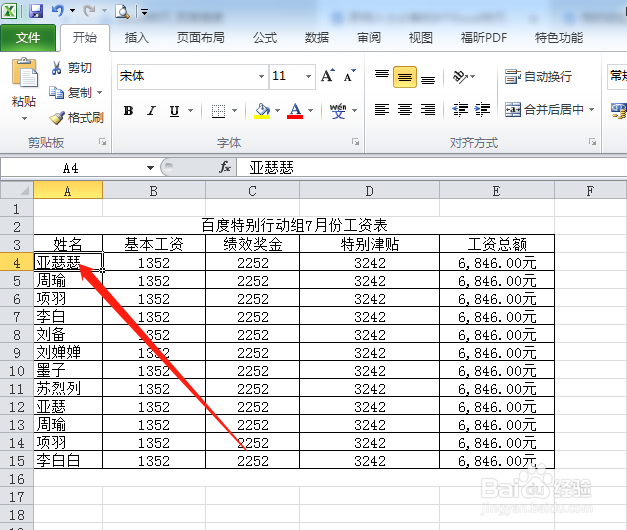Switch to the 视图 View tab
The width and height of the screenshot is (627, 530).
click(421, 38)
